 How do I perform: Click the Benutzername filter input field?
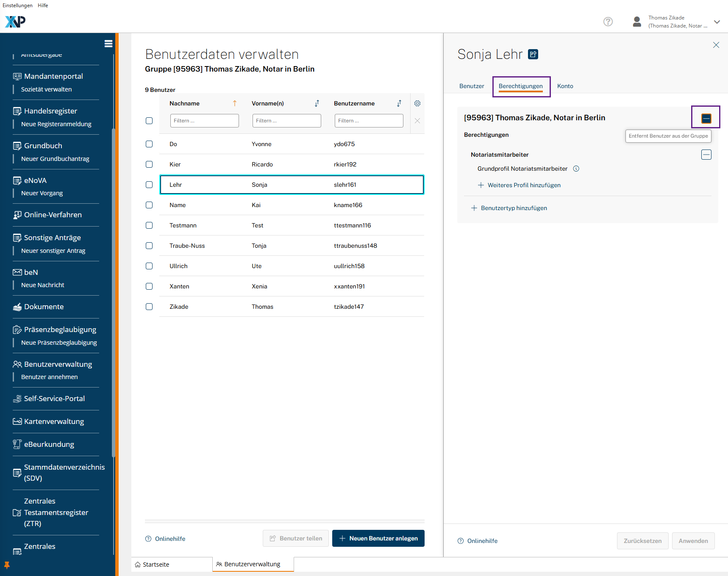pos(369,121)
